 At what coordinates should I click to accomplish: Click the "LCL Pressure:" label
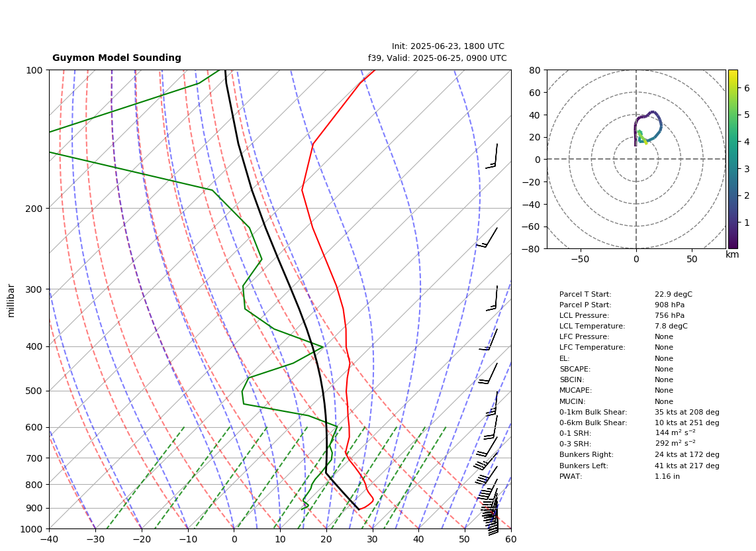[x=585, y=315]
